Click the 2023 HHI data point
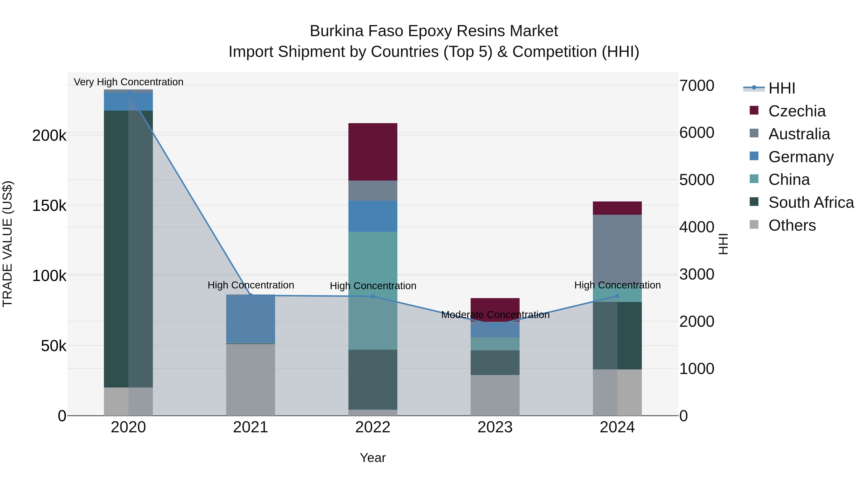This screenshot has height=488, width=868. click(x=495, y=325)
